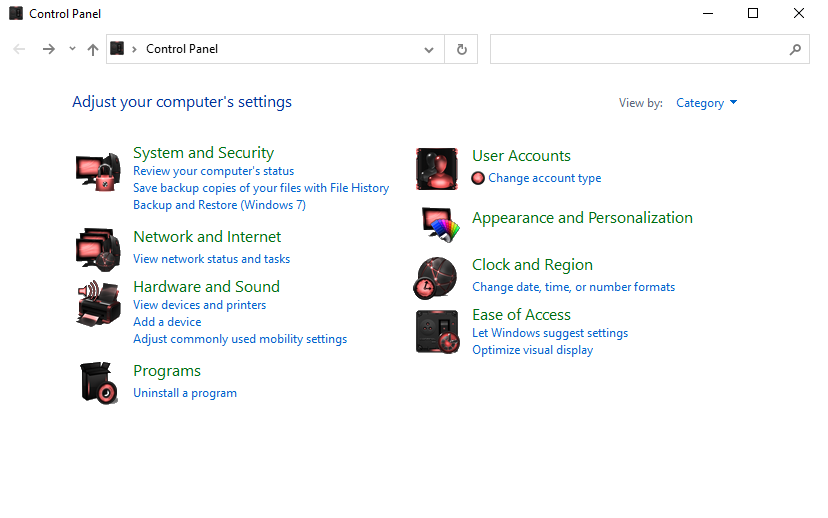Image resolution: width=828 pixels, height=518 pixels.
Task: Click the Uninstall a program link
Action: point(185,393)
